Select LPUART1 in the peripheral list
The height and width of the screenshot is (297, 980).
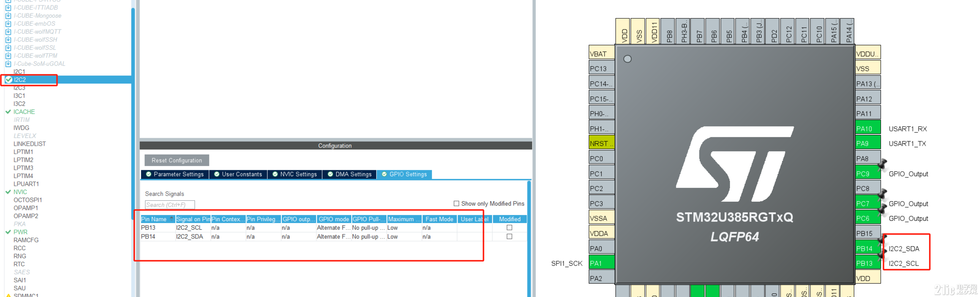(26, 184)
